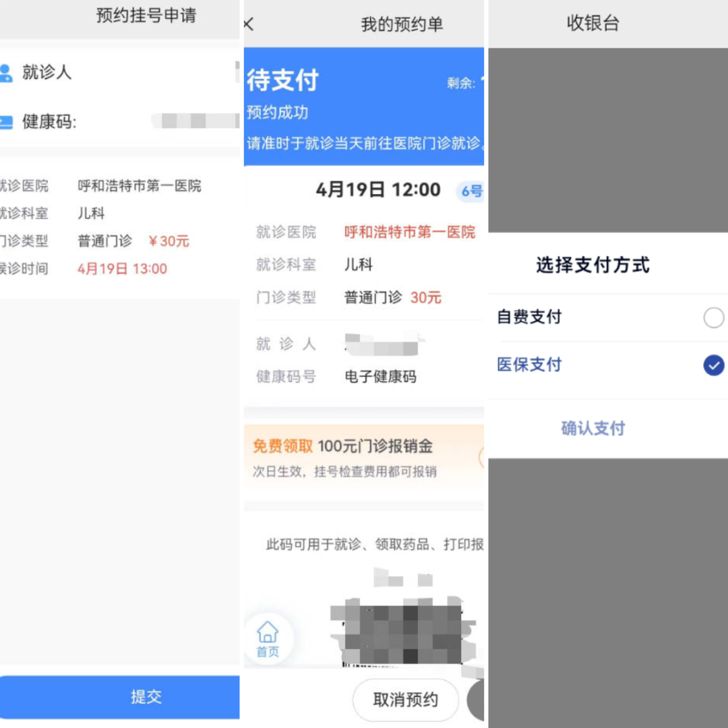This screenshot has height=728, width=728.
Task: Click the 6号 queue number badge
Action: click(x=471, y=191)
